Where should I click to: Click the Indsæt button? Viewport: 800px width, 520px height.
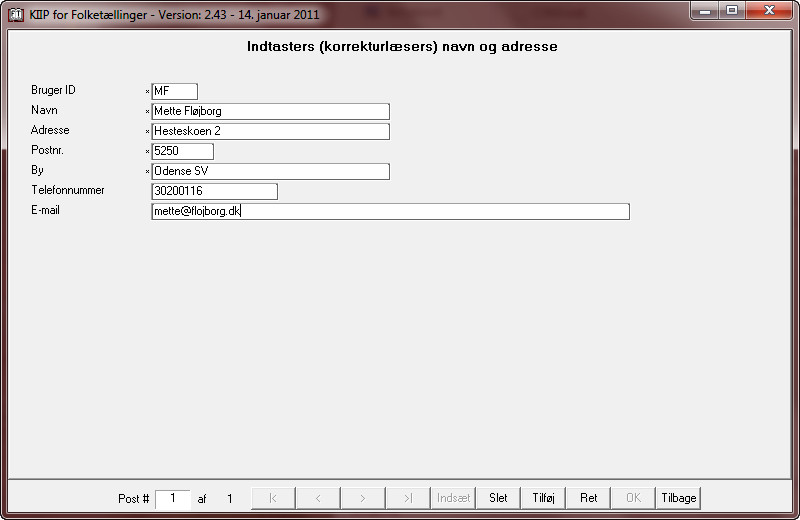click(x=453, y=498)
